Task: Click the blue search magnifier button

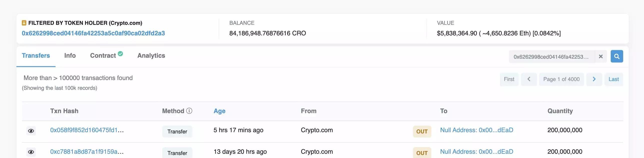Action: click(x=617, y=56)
